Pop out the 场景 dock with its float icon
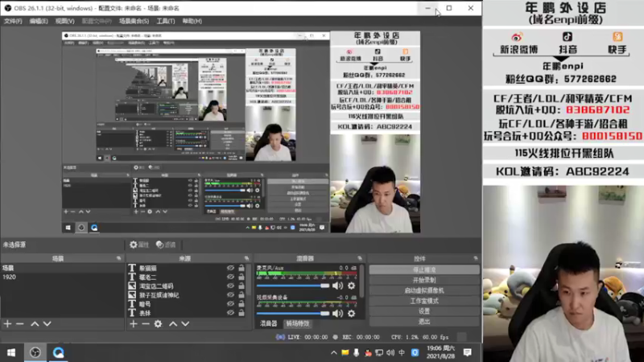The width and height of the screenshot is (644, 362). (118, 258)
